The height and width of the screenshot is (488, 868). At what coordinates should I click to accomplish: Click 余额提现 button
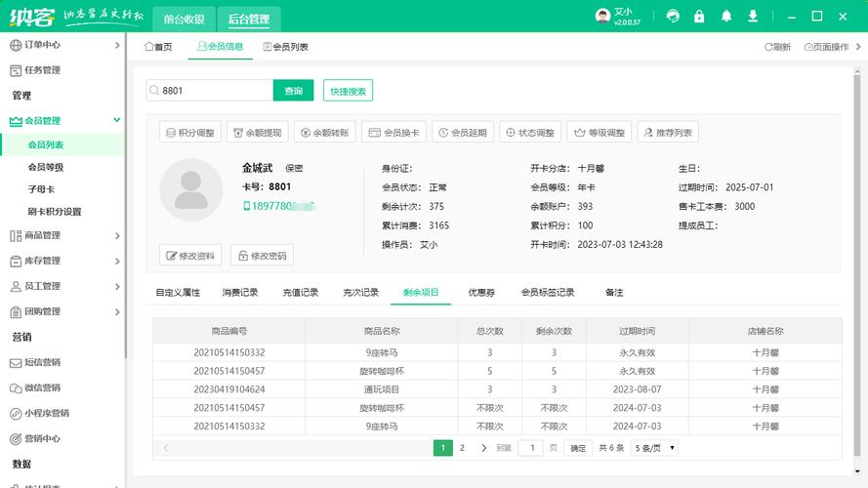(258, 133)
